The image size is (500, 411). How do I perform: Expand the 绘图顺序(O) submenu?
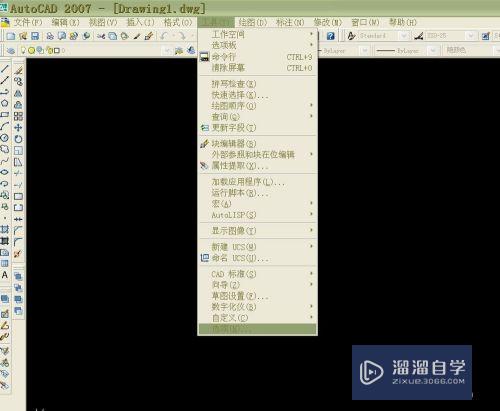coord(257,106)
